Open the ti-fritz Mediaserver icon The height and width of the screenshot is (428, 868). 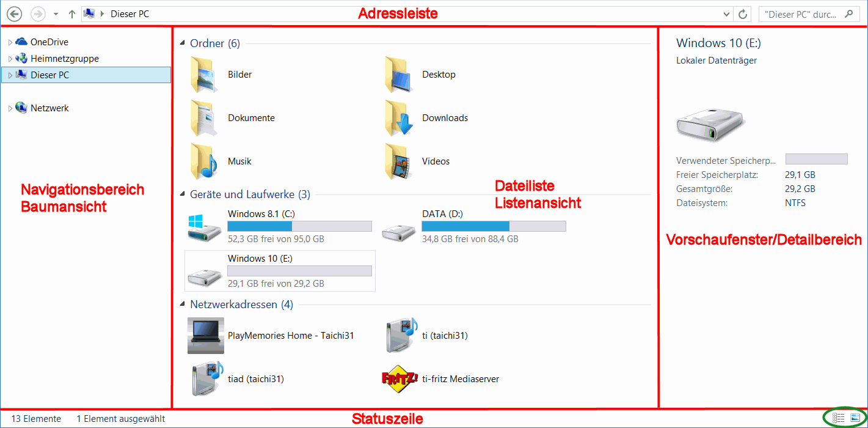point(398,378)
